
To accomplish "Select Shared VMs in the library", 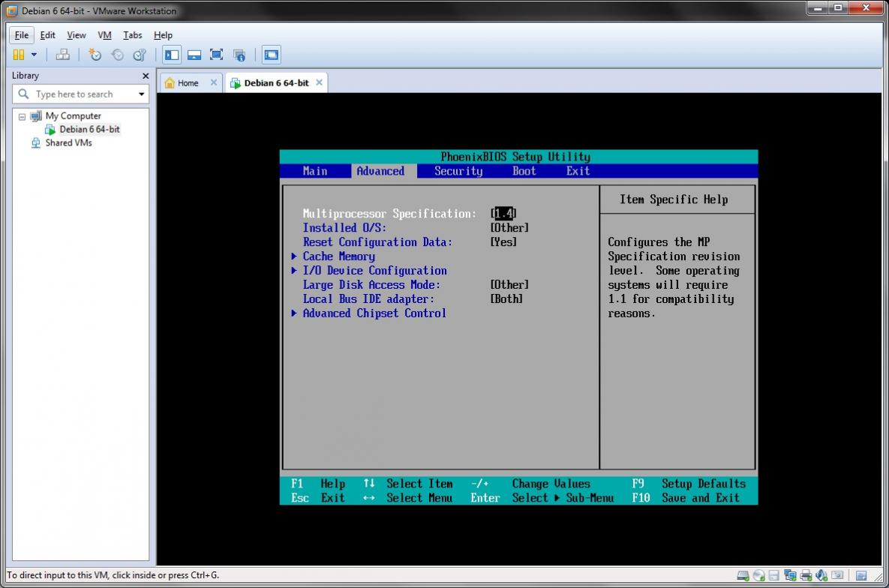I will tap(68, 142).
